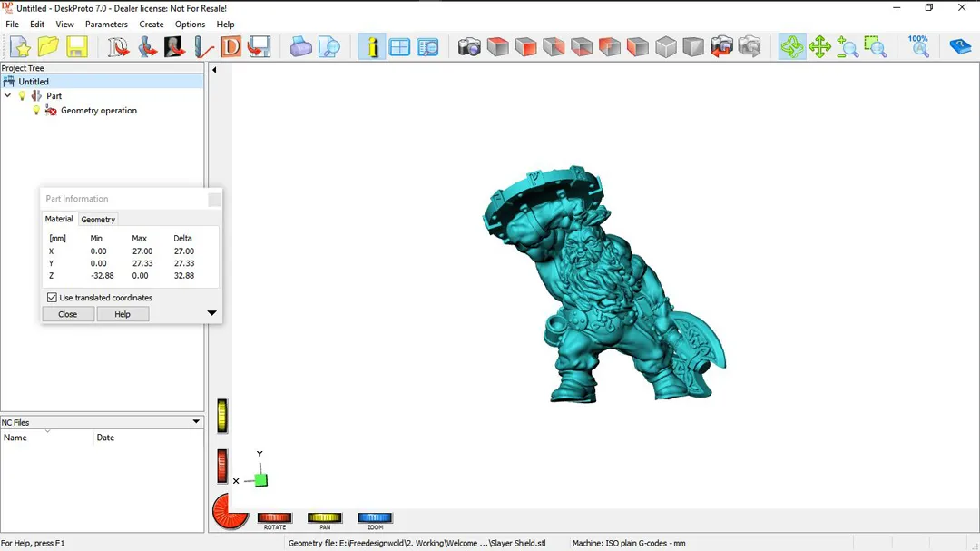Image resolution: width=980 pixels, height=551 pixels.
Task: Click the Default View camera icon
Action: 469,47
